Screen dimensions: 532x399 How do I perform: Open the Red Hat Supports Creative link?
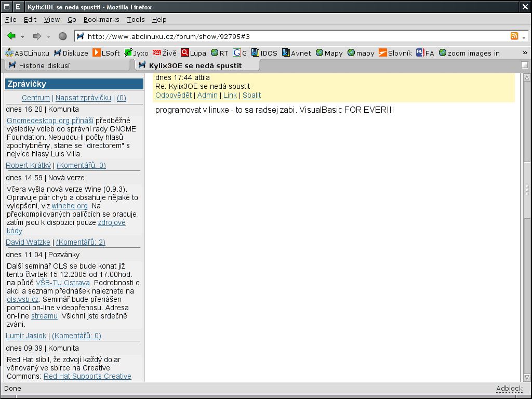pos(87,376)
